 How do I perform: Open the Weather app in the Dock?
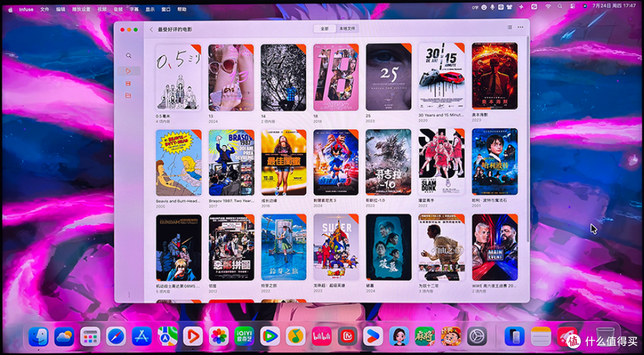[x=64, y=337]
